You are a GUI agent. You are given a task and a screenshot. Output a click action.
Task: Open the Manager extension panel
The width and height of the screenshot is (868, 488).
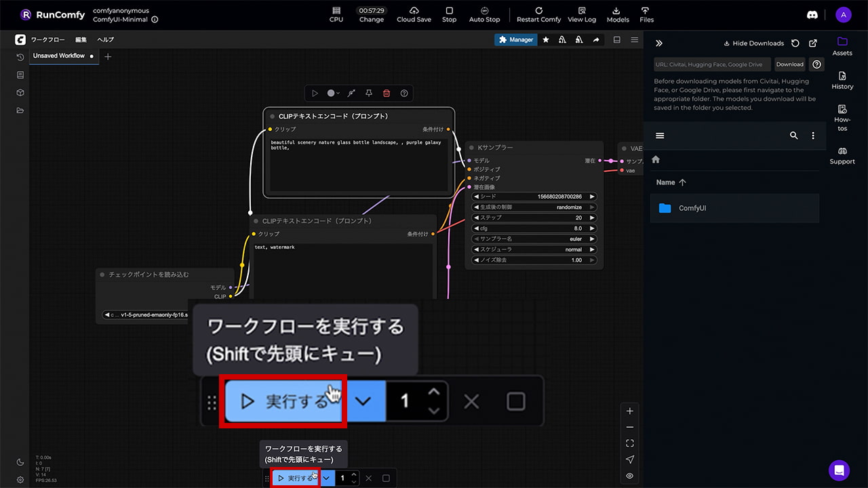(516, 40)
